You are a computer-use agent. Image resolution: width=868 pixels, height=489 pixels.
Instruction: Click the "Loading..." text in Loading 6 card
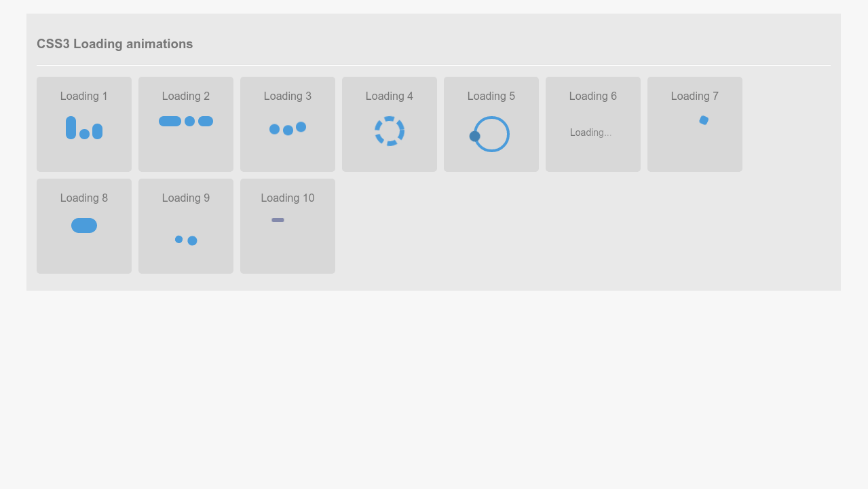click(590, 132)
